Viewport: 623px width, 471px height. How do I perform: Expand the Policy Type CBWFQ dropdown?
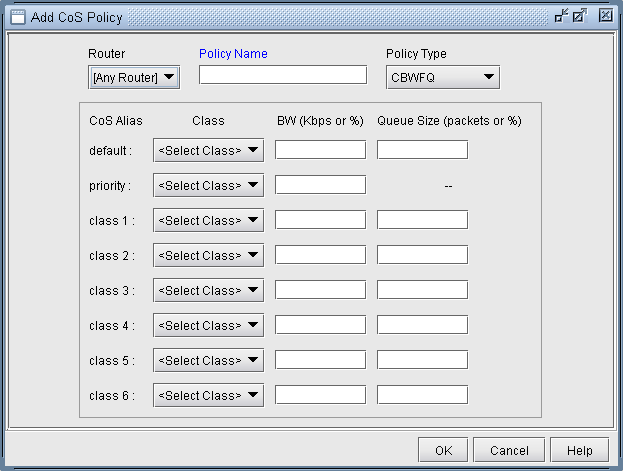(442, 77)
